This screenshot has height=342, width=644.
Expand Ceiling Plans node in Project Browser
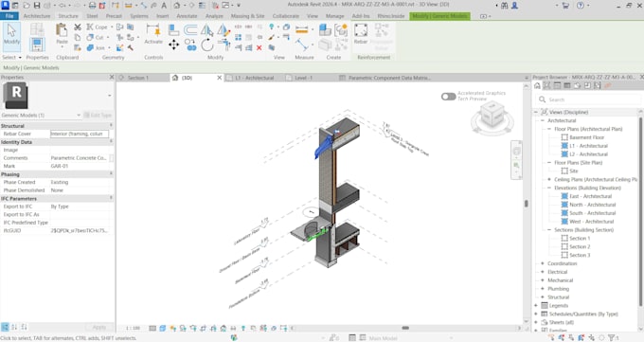point(549,179)
